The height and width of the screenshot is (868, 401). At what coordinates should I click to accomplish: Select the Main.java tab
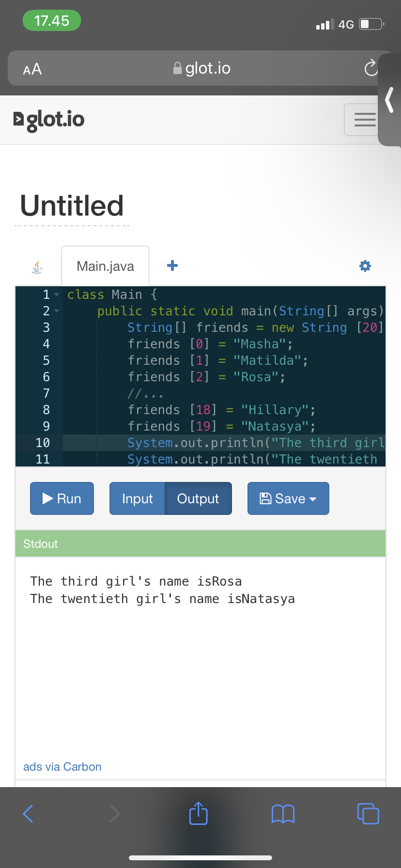(105, 266)
